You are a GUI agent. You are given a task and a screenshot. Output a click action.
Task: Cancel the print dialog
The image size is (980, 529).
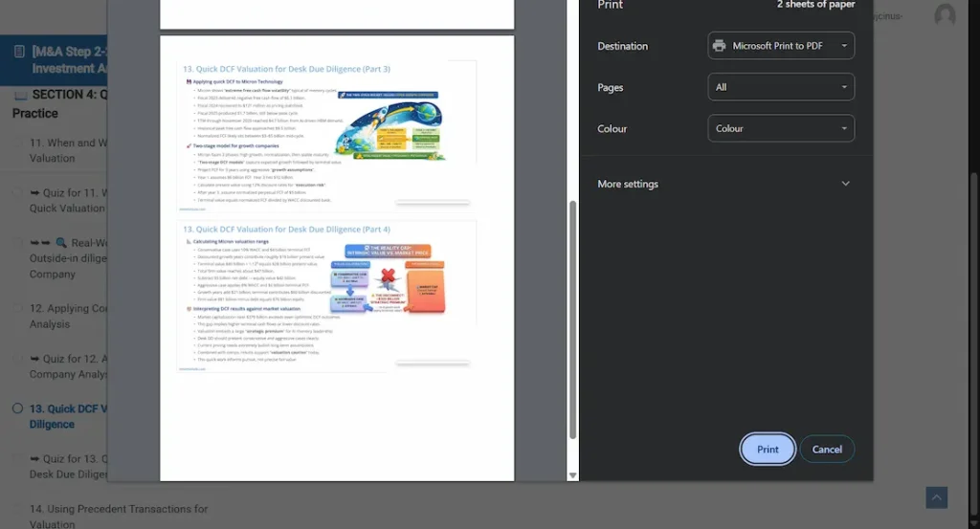pyautogui.click(x=827, y=450)
